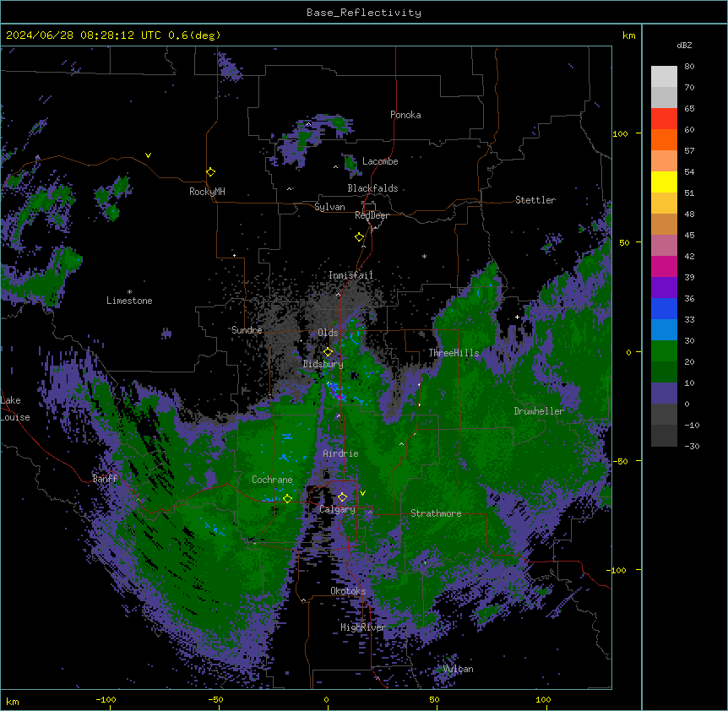Pick the magenta swatch in dBZ legend
This screenshot has width=728, height=711.
[664, 267]
